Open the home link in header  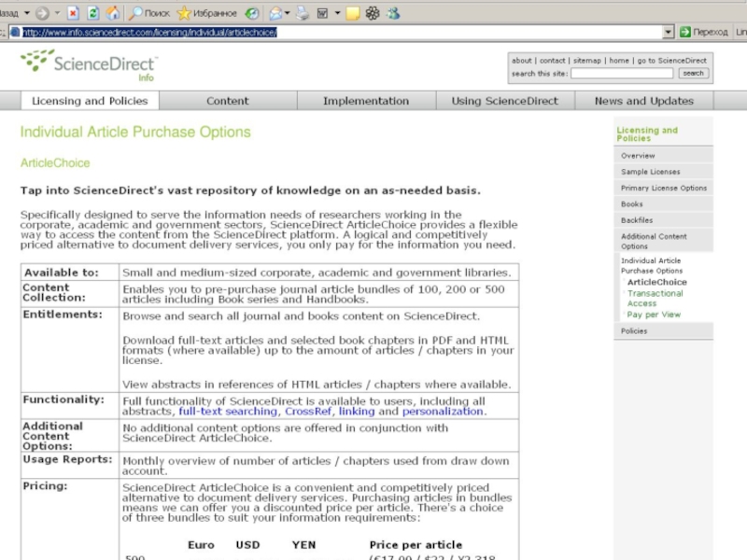pos(619,61)
